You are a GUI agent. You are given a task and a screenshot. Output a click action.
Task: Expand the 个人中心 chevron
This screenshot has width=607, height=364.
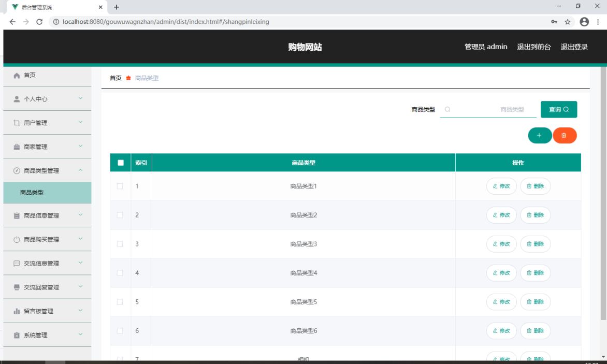tap(80, 98)
